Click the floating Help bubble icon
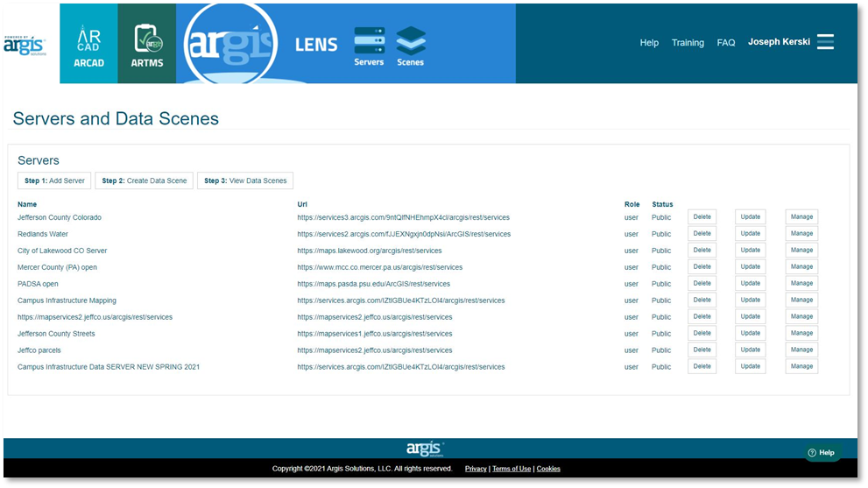The width and height of the screenshot is (868, 488). pos(822,453)
